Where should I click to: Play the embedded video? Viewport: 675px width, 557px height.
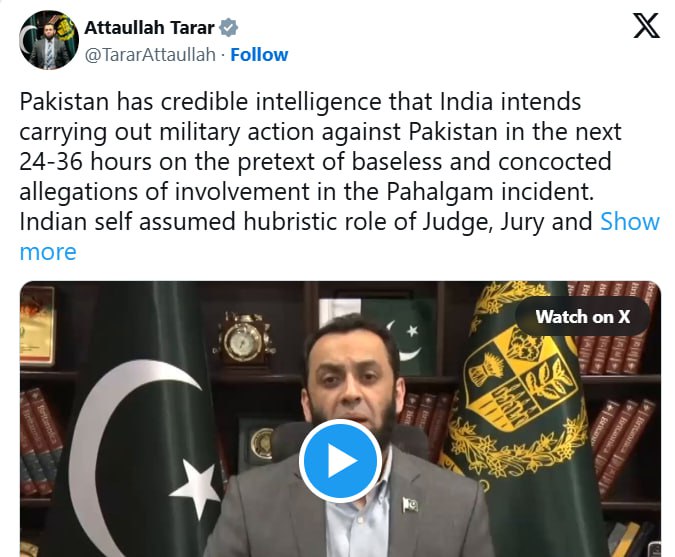340,461
